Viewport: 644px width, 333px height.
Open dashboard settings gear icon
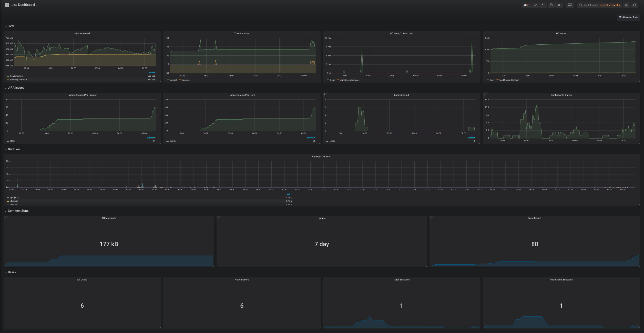coord(559,5)
